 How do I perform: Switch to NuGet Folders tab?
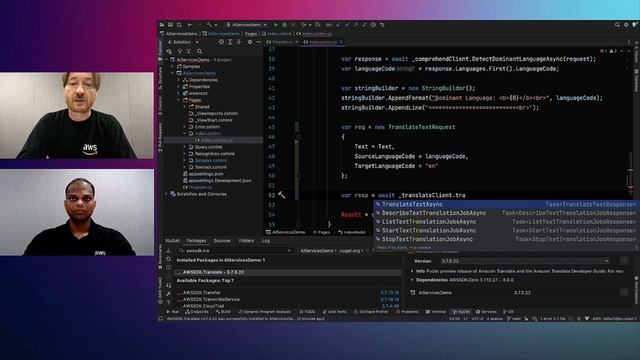point(246,241)
